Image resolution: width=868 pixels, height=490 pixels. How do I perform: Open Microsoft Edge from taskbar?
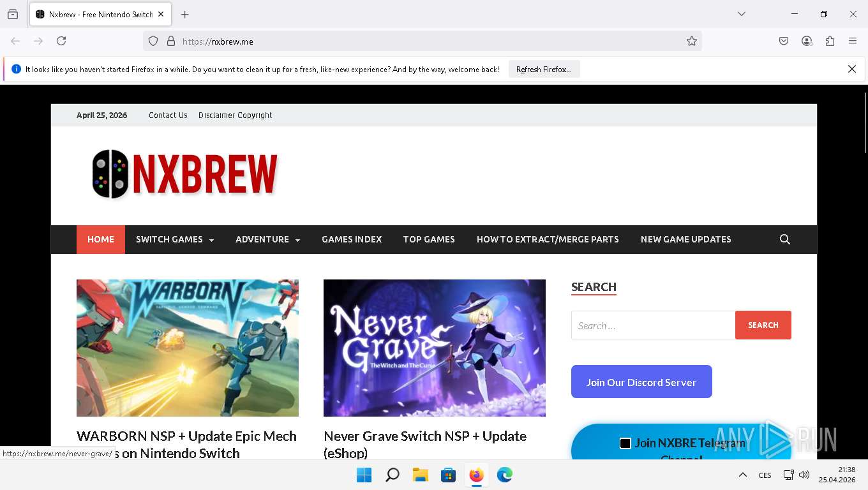505,475
